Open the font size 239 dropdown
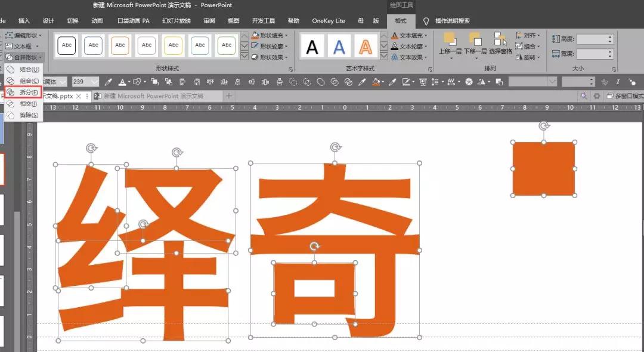 point(94,82)
